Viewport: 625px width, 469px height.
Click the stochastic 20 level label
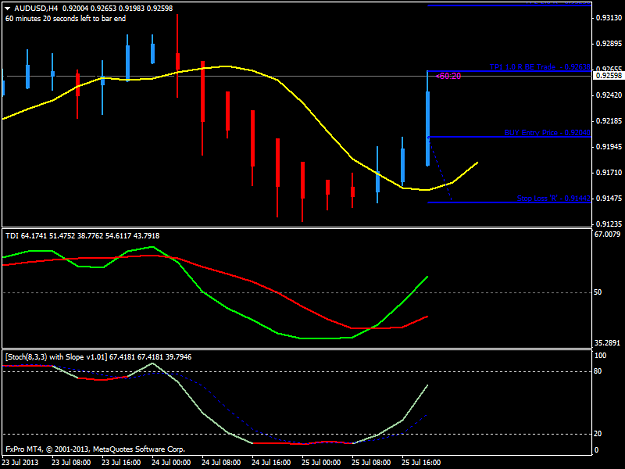pyautogui.click(x=597, y=434)
